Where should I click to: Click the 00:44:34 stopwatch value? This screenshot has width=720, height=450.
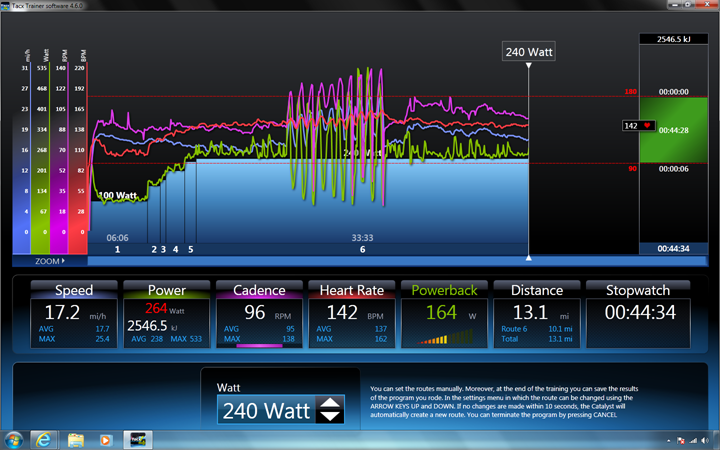tap(640, 313)
